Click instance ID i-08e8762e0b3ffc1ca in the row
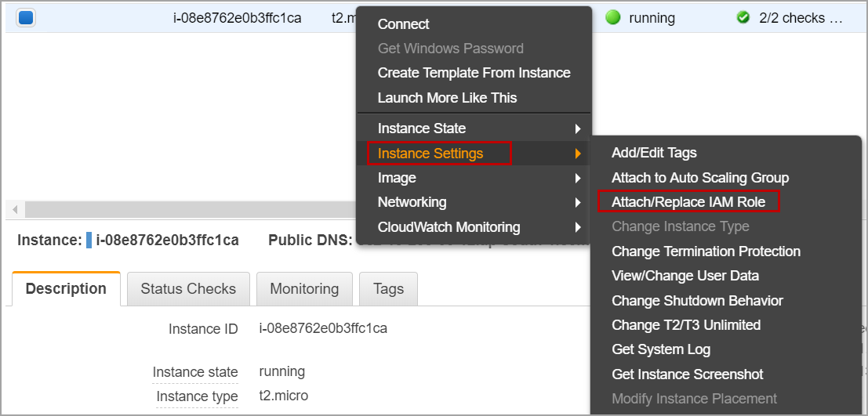This screenshot has height=416, width=868. click(x=237, y=18)
